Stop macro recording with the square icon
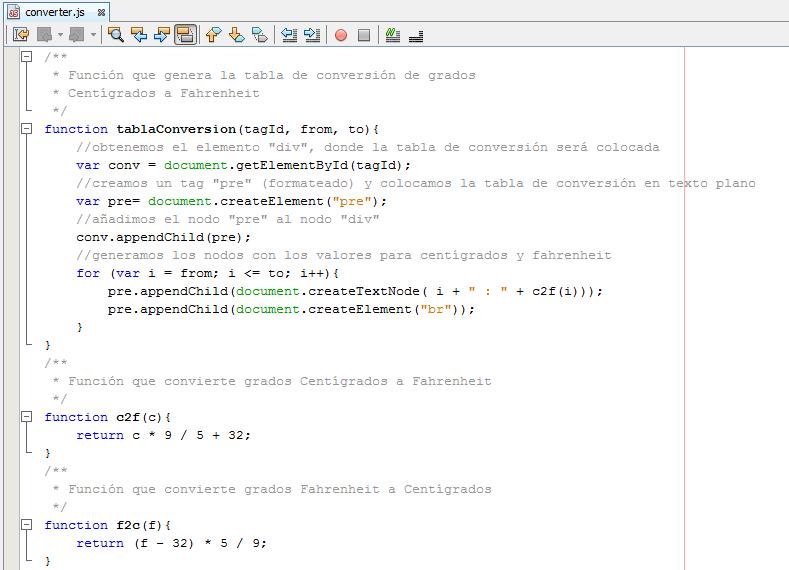The width and height of the screenshot is (789, 570). point(364,35)
